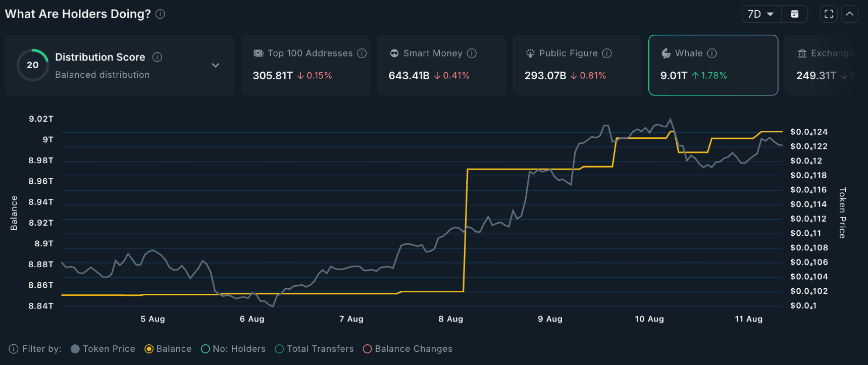Click Public Figure info icon
The image size is (868, 365).
(x=607, y=54)
